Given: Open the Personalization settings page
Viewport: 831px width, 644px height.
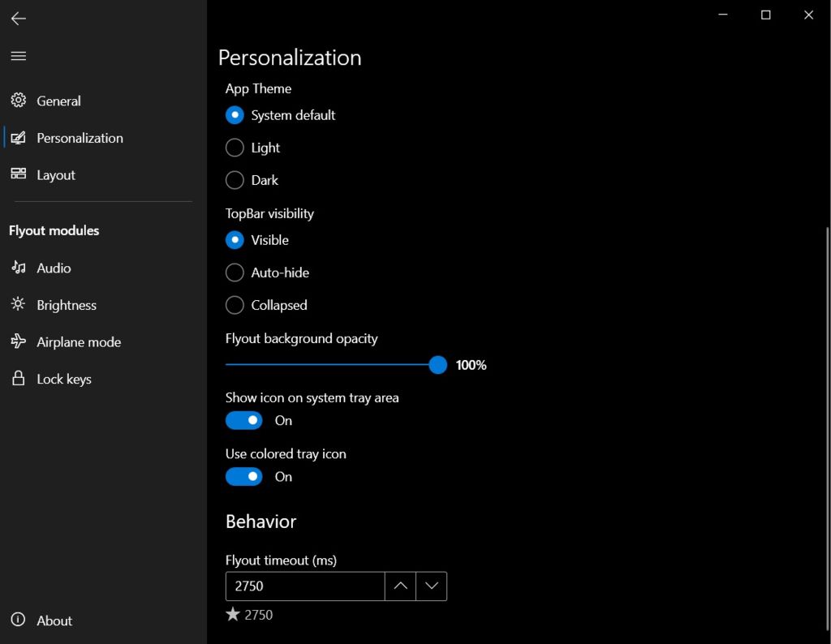Looking at the screenshot, I should click(x=80, y=138).
